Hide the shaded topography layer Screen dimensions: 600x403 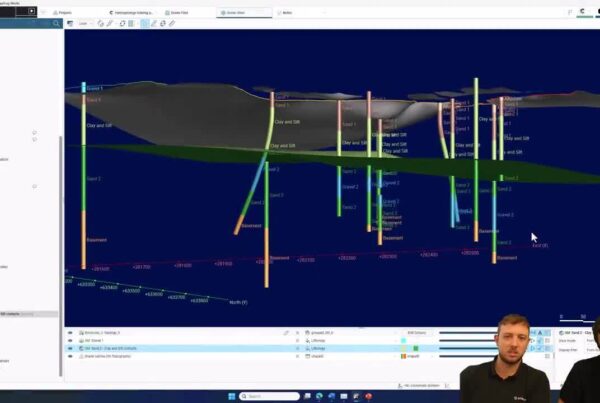(70, 356)
